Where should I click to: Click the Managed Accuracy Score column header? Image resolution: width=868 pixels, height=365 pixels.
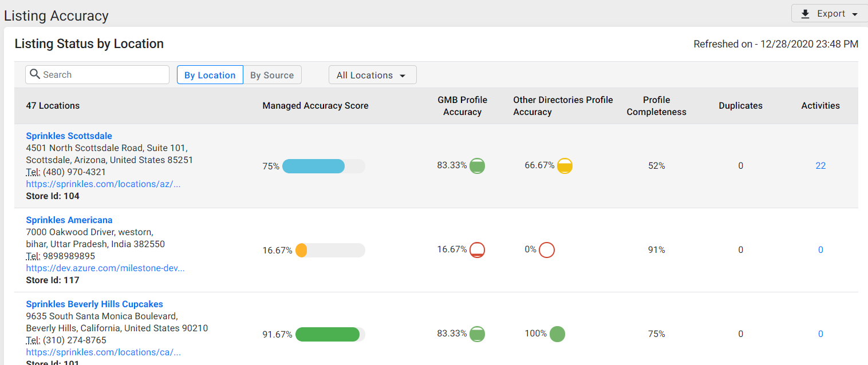[315, 106]
